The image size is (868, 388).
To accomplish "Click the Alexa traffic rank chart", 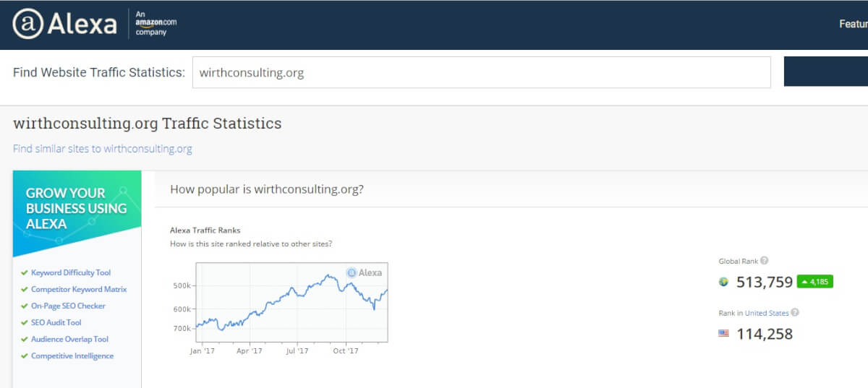I will point(292,302).
